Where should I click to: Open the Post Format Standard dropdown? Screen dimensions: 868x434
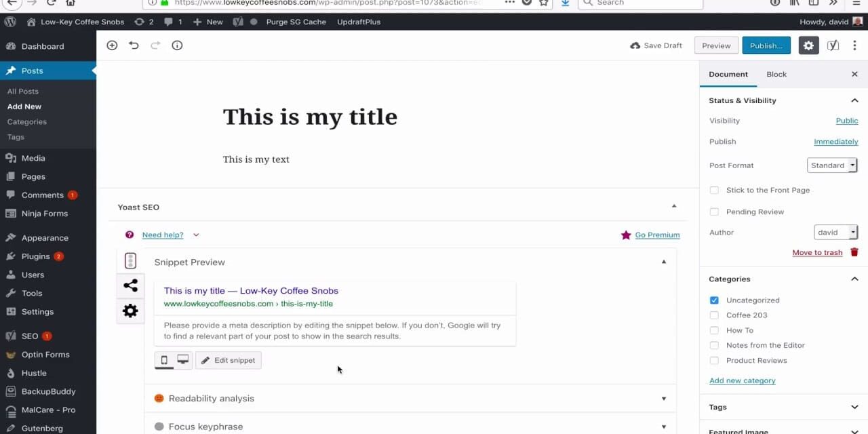pyautogui.click(x=833, y=165)
